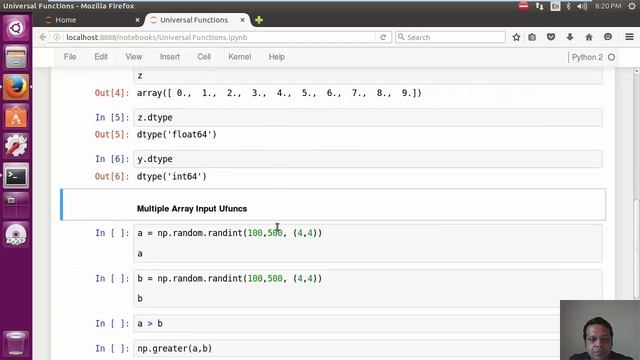Viewport: 640px width, 360px height.
Task: Click the workspace switcher icon
Action: [16, 205]
